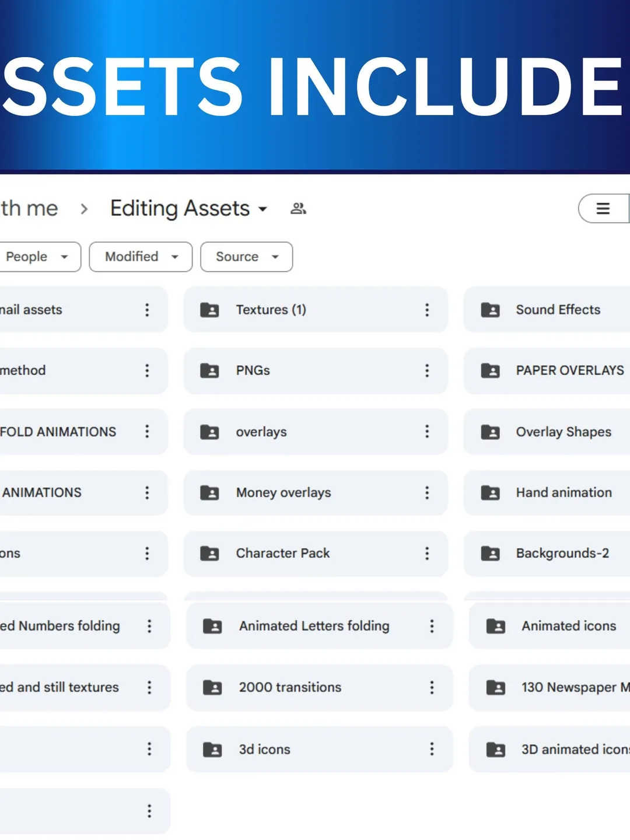The image size is (630, 840).
Task: Open the Money overlays folder
Action: pos(316,493)
